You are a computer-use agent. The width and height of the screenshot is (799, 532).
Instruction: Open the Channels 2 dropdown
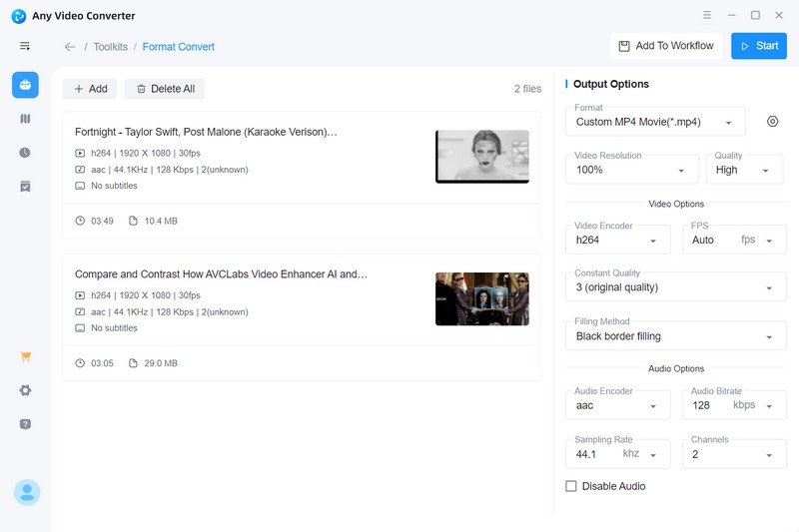click(734, 454)
